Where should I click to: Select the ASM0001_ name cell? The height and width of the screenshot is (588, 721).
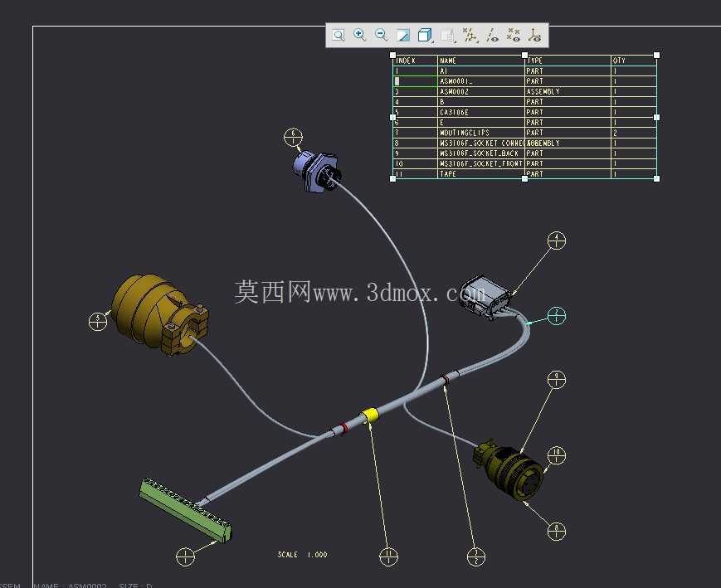pos(481,81)
